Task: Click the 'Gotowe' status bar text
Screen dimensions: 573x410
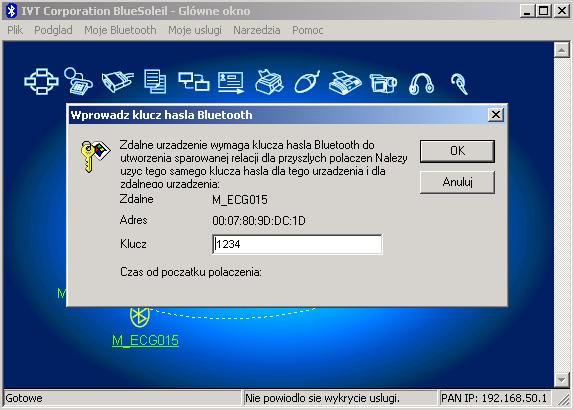Action: coord(24,398)
